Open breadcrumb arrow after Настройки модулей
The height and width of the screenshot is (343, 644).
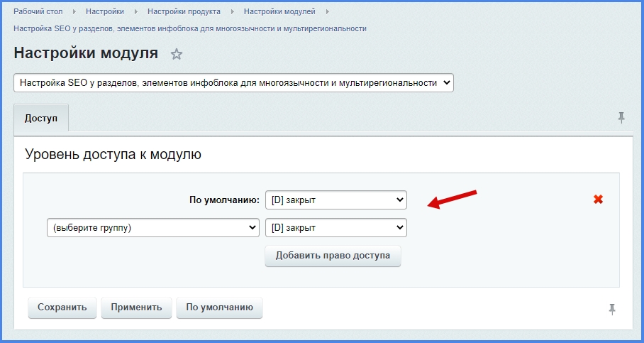[328, 12]
